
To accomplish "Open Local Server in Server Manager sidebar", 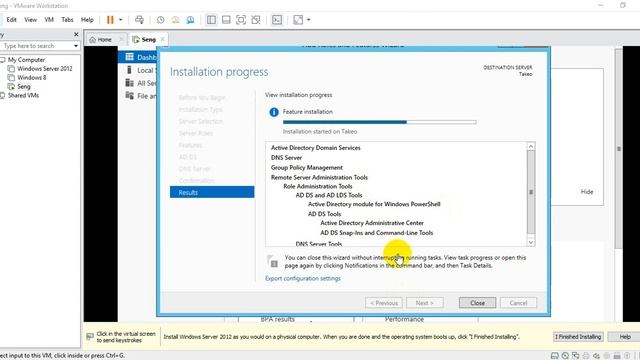I will coord(141,70).
